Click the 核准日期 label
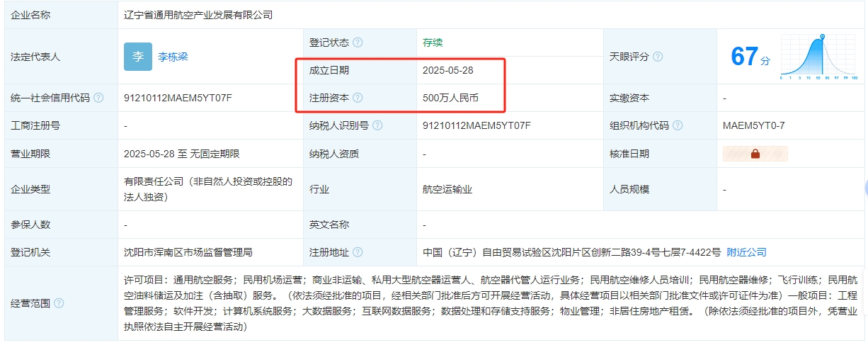The image size is (868, 345). coord(629,154)
